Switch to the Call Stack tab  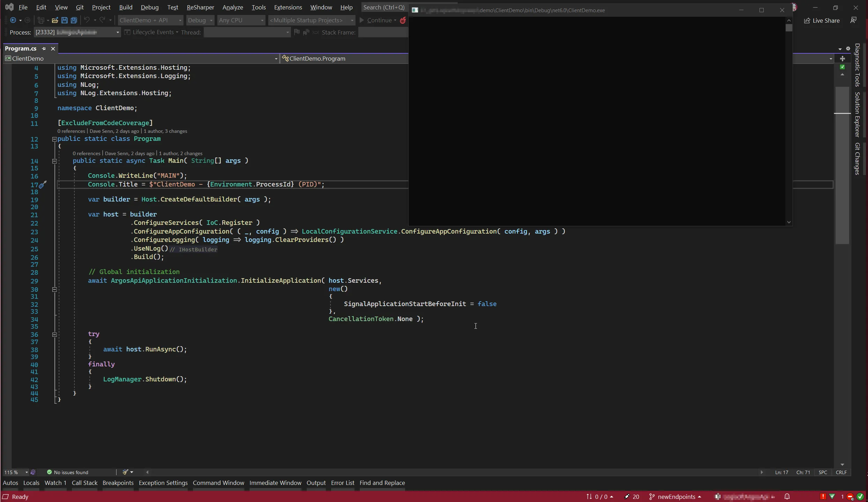(x=84, y=483)
